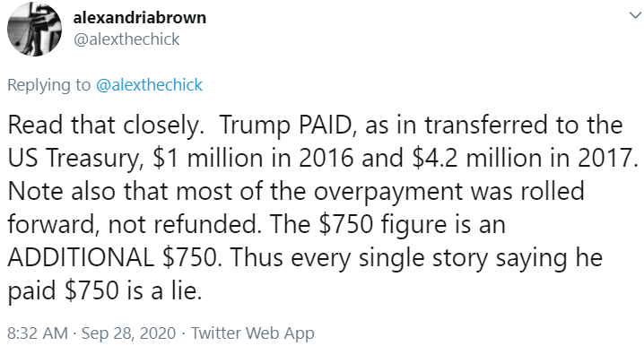644x346 pixels.
Task: Open the alexandriabrown display name
Action: 140,18
